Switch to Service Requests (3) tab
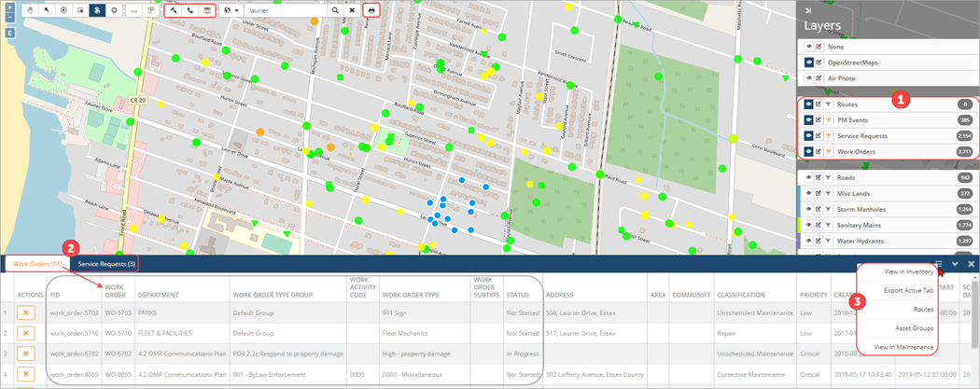Screen dimensions: 980x389 (x=106, y=265)
